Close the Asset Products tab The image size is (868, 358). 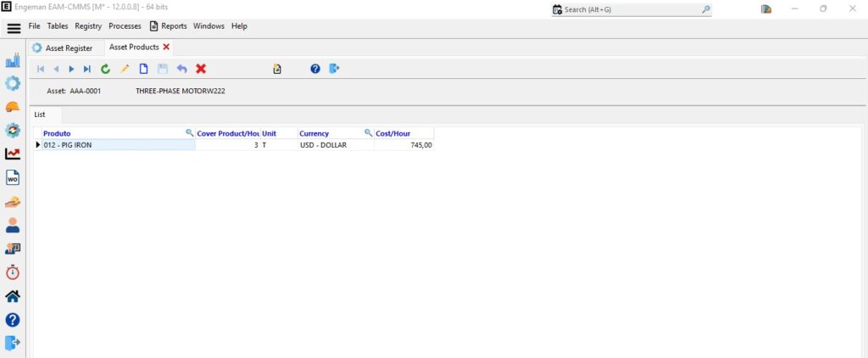pos(166,48)
